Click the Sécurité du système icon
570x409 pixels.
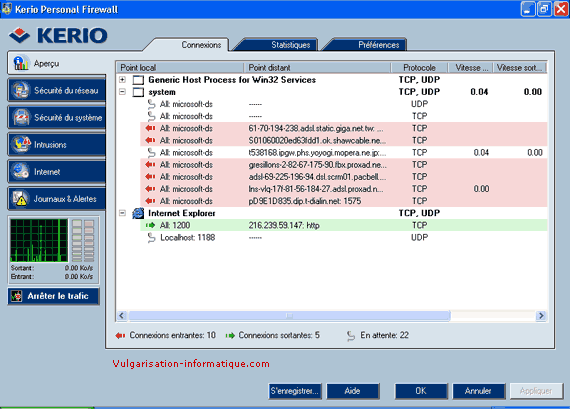coord(21,117)
